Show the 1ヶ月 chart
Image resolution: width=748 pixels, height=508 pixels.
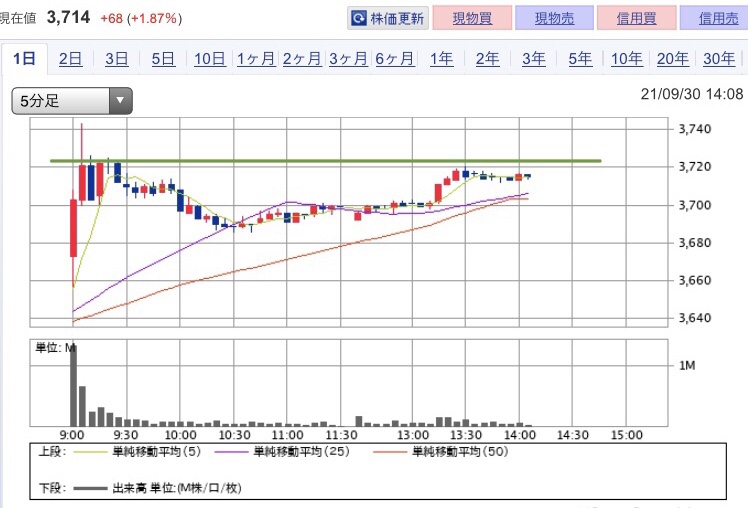256,59
